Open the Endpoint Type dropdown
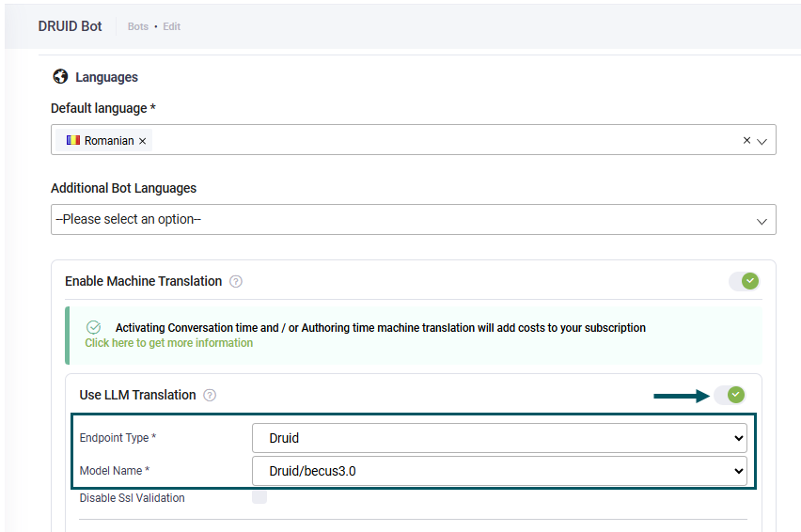Screen dimensions: 801x532 point(499,438)
